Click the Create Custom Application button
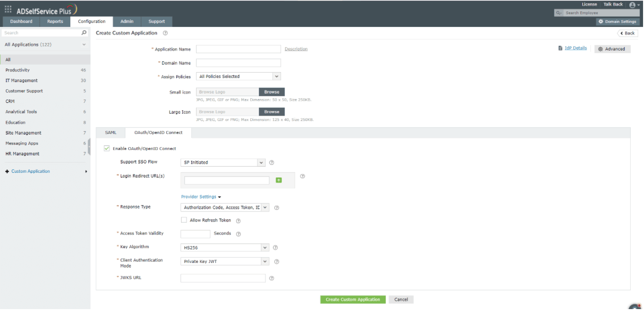Image resolution: width=644 pixels, height=311 pixels. (x=353, y=299)
